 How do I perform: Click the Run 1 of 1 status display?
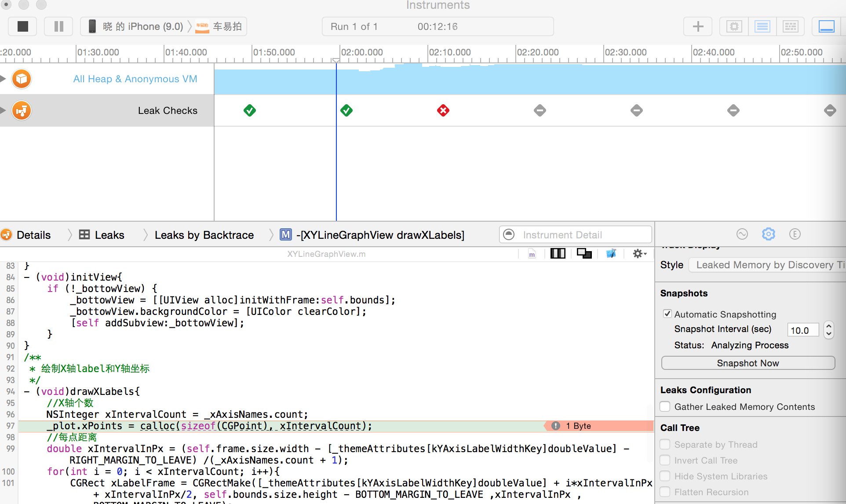click(x=354, y=26)
